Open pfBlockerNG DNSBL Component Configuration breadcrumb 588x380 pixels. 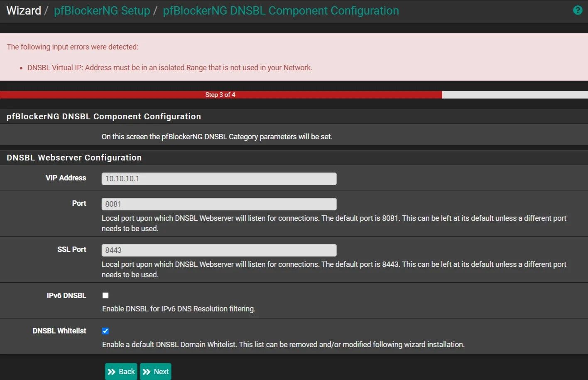pyautogui.click(x=281, y=11)
